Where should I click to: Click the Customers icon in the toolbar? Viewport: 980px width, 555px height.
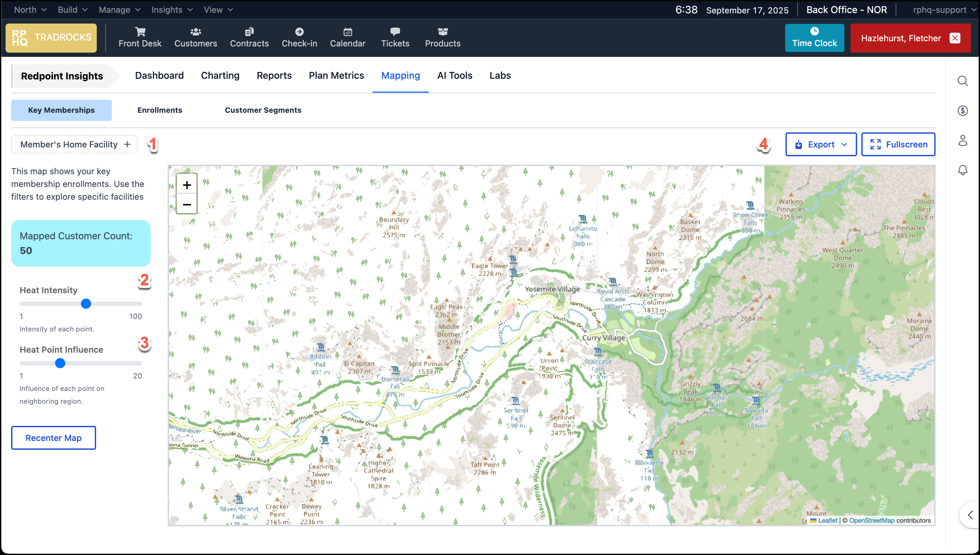point(195,37)
